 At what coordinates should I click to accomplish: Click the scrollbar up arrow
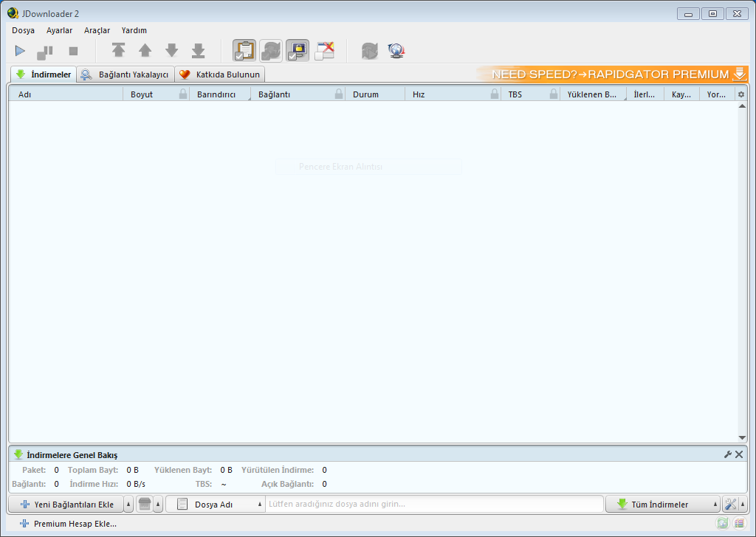(x=742, y=106)
